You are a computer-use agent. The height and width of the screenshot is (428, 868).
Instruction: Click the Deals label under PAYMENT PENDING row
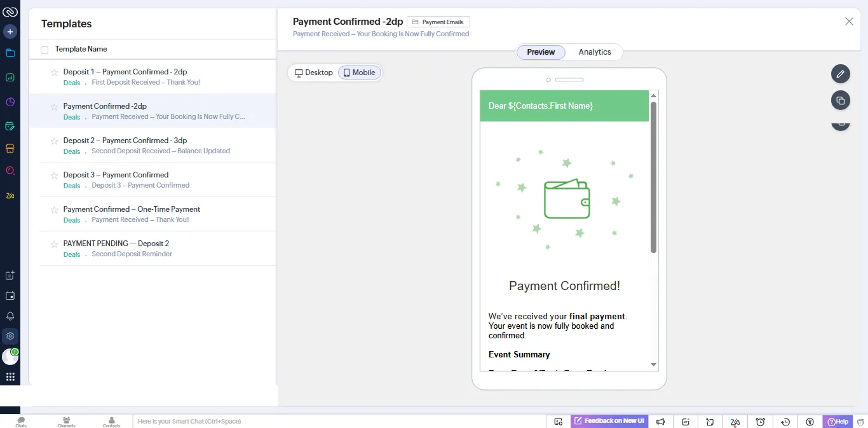72,254
